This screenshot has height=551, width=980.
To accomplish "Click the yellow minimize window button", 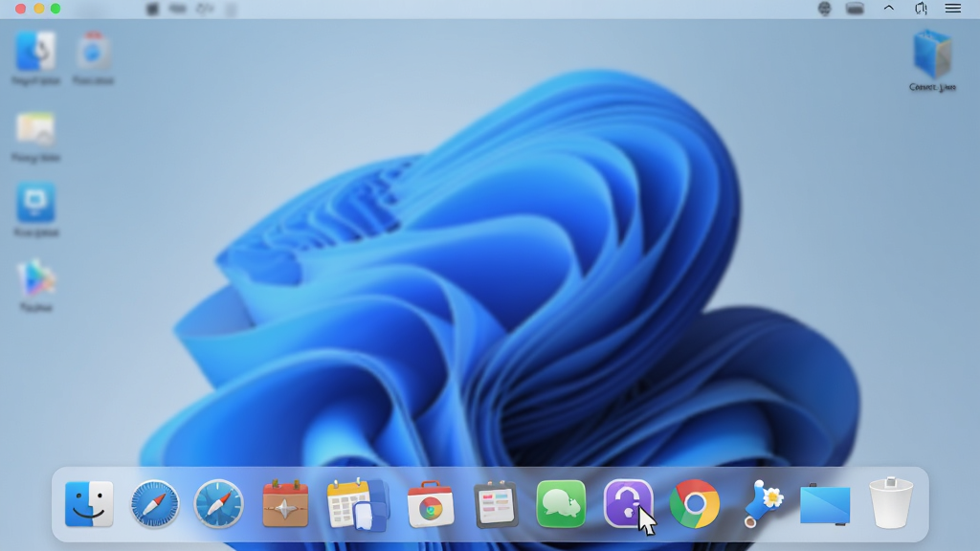I will (x=38, y=9).
